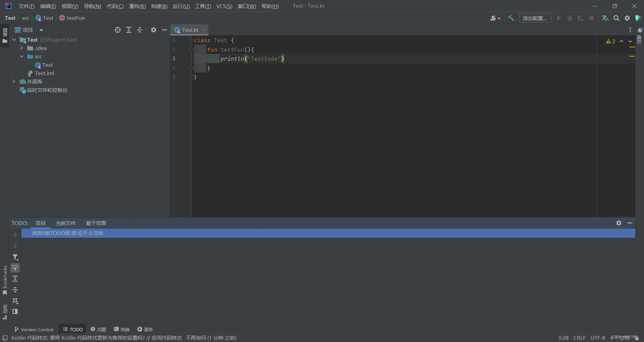Collapse all TODO items icon
This screenshot has width=644, height=342.
click(x=15, y=290)
